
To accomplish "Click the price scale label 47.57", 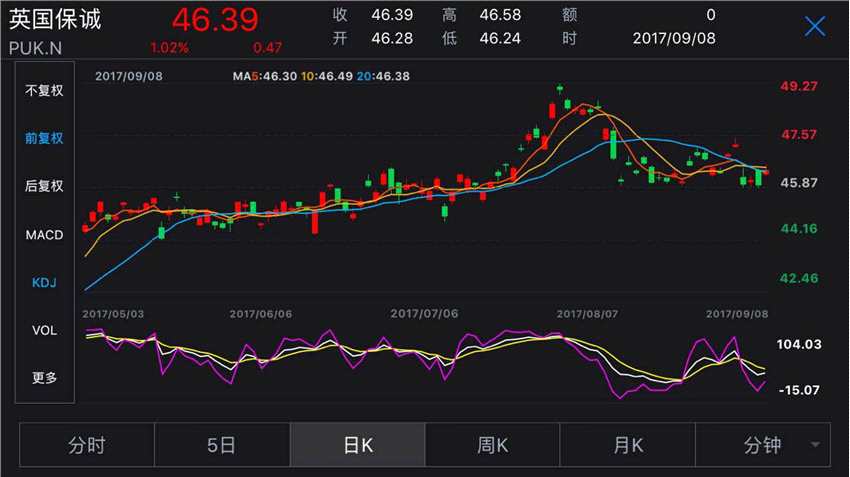I will [799, 134].
